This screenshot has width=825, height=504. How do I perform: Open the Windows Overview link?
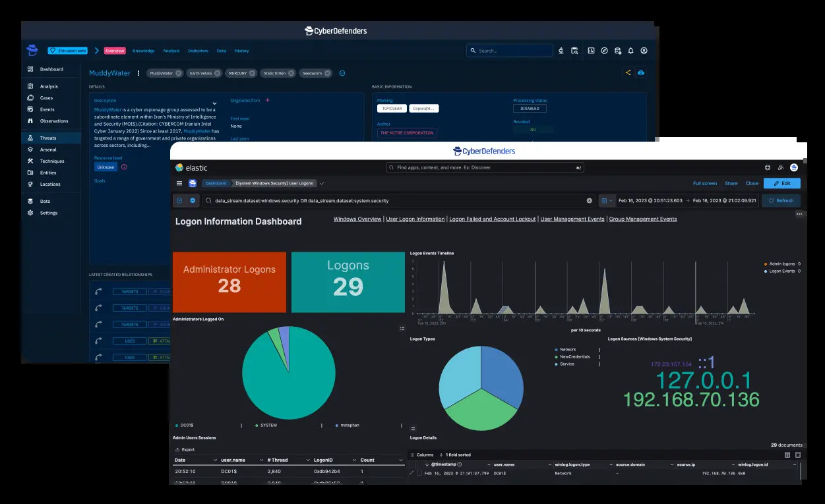tap(357, 219)
